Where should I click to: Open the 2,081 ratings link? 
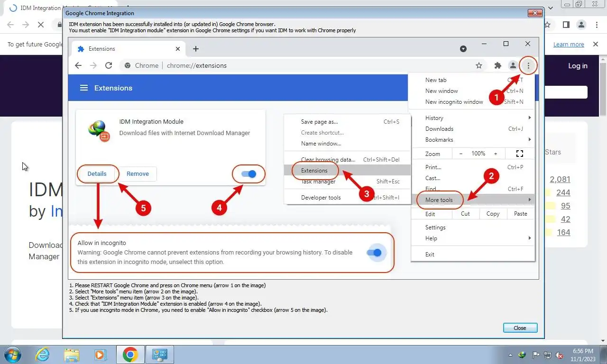click(x=560, y=179)
